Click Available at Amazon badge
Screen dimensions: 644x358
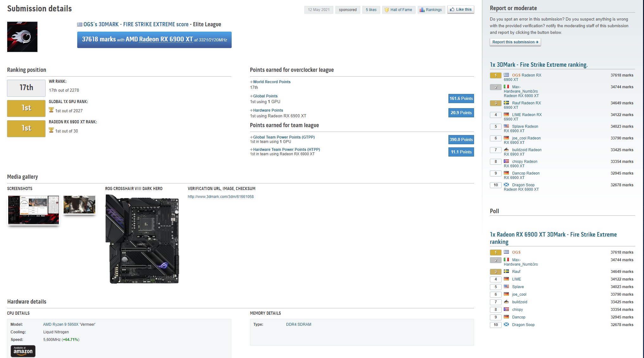click(23, 351)
